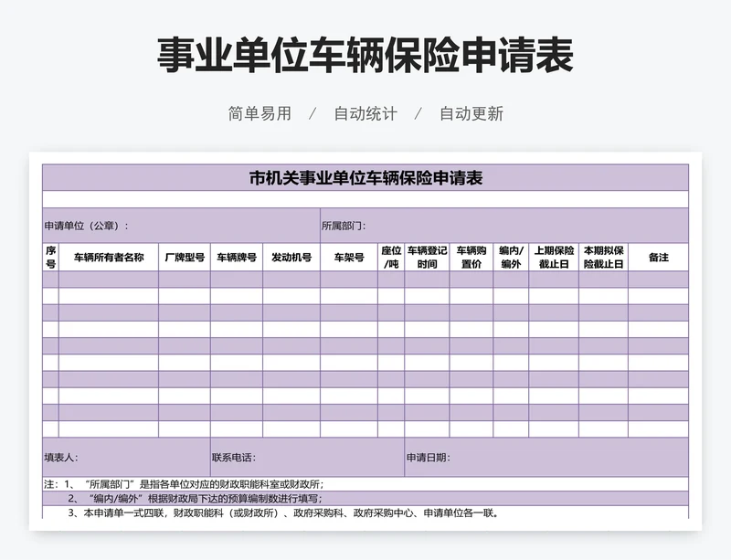The image size is (731, 560).
Task: Click the table title 市机关事业单位车辆保险申请表
Action: [x=365, y=177]
